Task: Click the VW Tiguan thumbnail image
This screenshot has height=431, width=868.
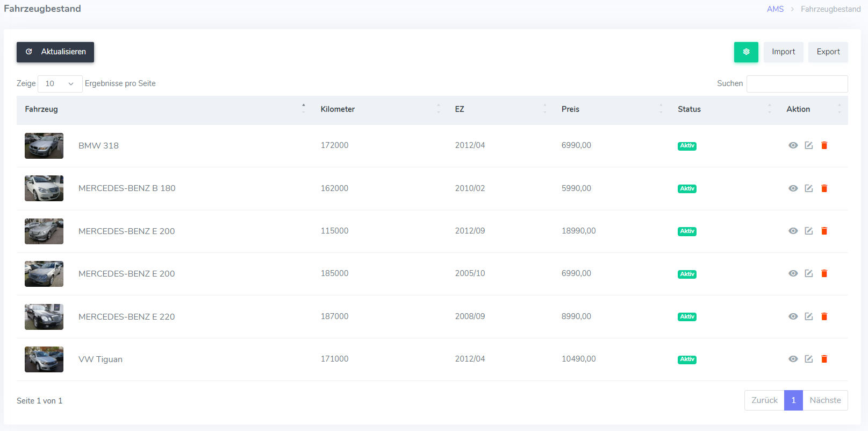Action: (x=44, y=359)
